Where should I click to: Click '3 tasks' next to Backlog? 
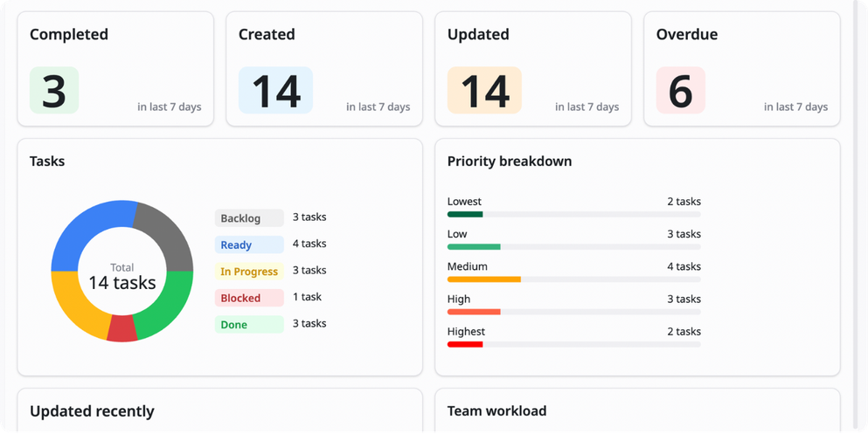point(309,217)
